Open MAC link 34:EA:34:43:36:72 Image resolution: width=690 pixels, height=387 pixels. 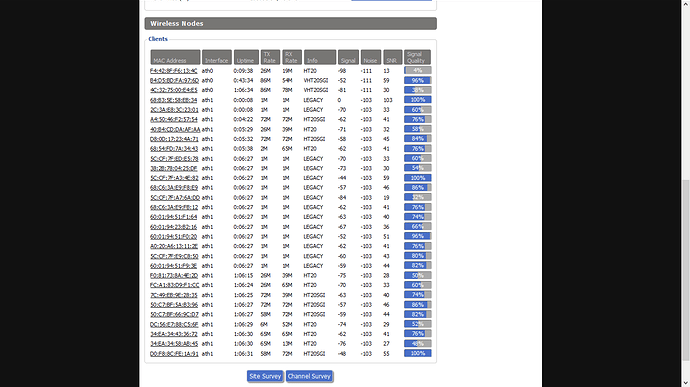click(173, 334)
